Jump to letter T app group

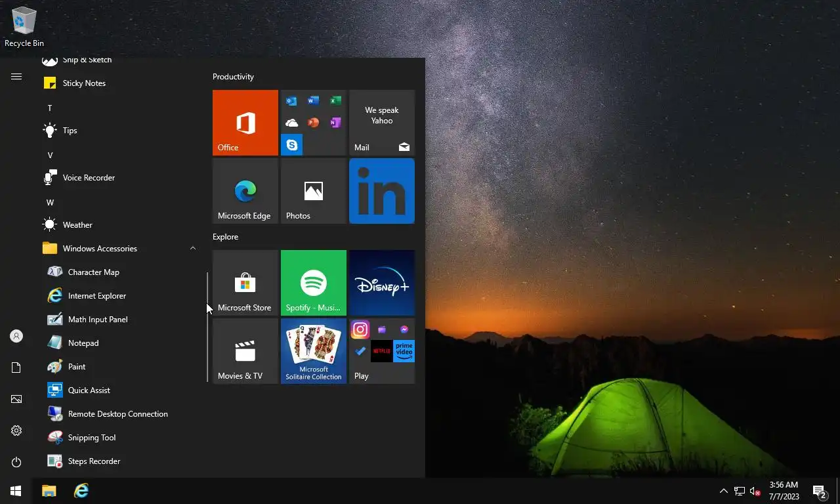[50, 108]
